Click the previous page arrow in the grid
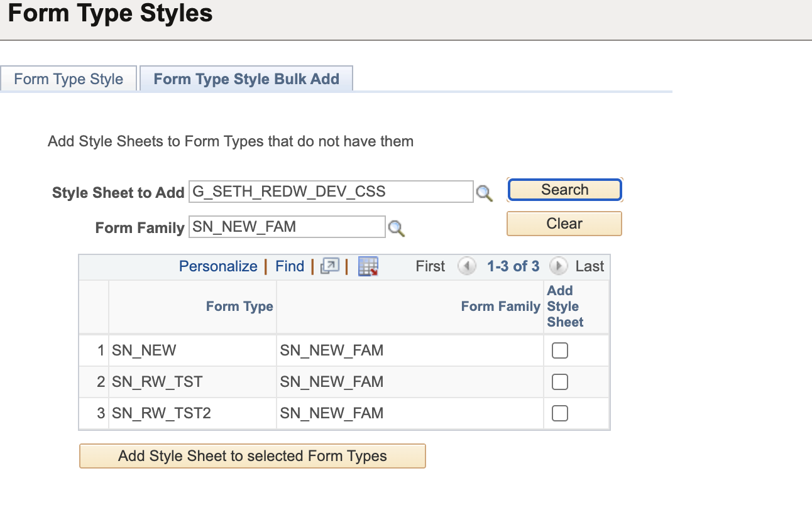The height and width of the screenshot is (510, 812). (x=467, y=266)
